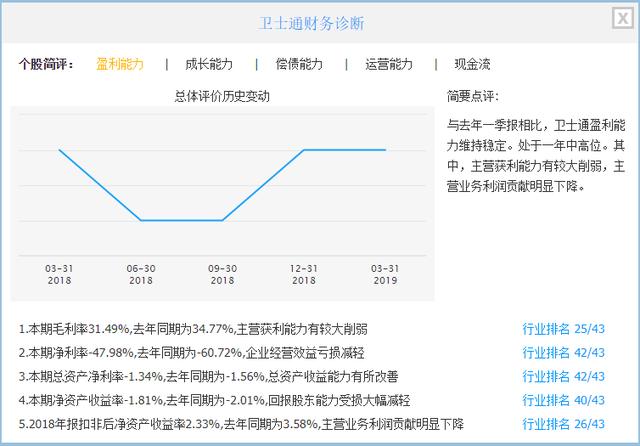The width and height of the screenshot is (640, 446).
Task: Open the 偿债能力 tab
Action: pyautogui.click(x=299, y=64)
